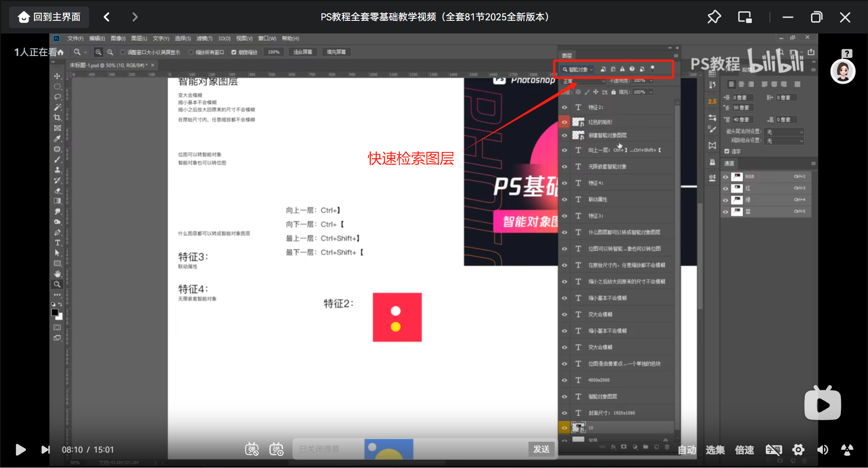Select the Elliptical Marquee tool

click(57, 86)
